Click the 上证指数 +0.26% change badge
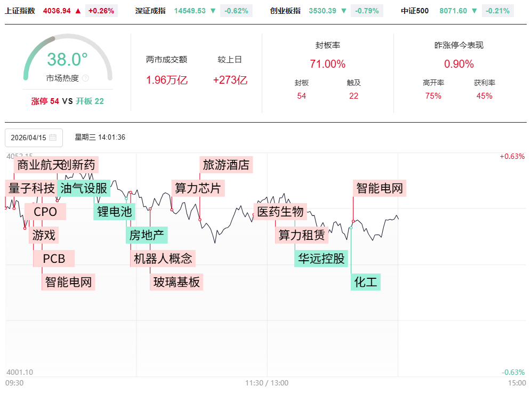The width and height of the screenshot is (532, 394). 101,11
